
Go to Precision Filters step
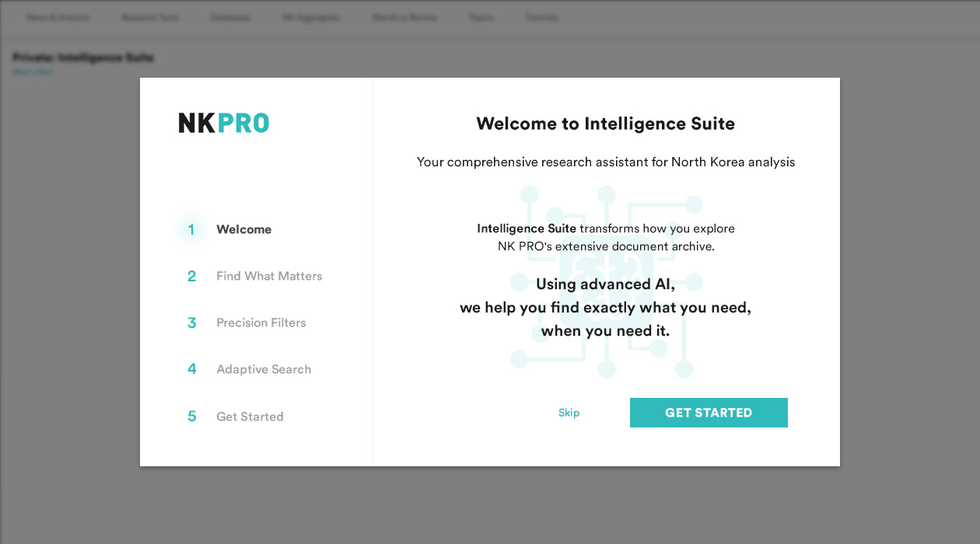[x=261, y=323]
